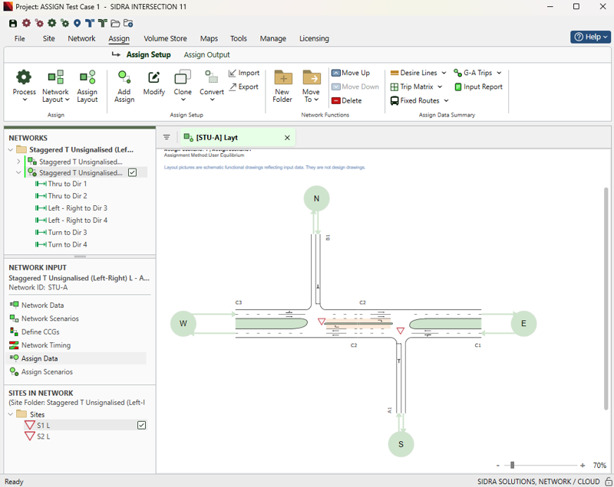Open the Manage ribbon tab

273,38
